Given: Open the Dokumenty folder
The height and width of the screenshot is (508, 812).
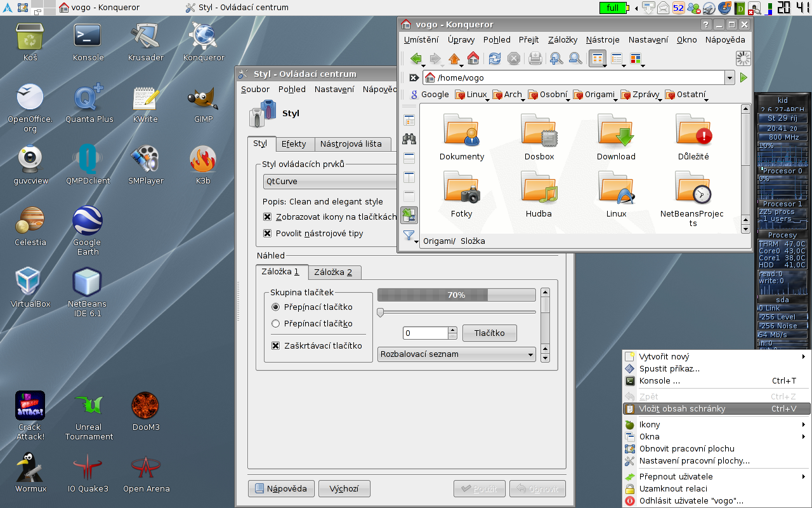Looking at the screenshot, I should click(462, 137).
